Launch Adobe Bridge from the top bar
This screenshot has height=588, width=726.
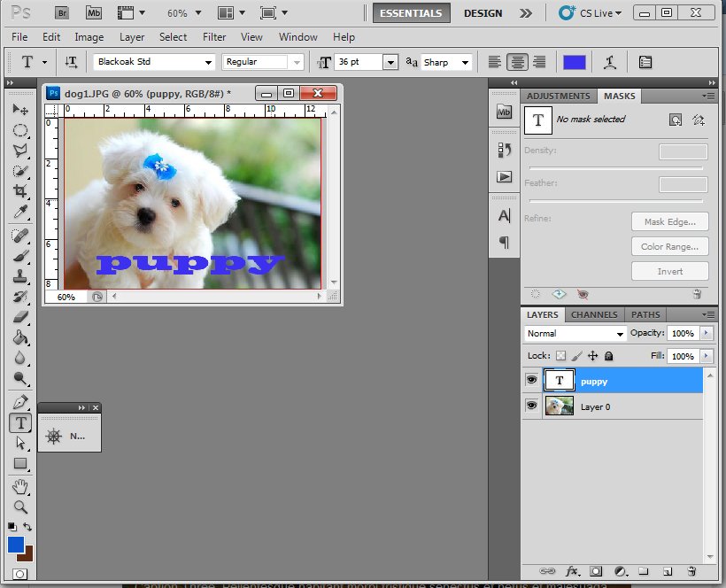tap(62, 13)
